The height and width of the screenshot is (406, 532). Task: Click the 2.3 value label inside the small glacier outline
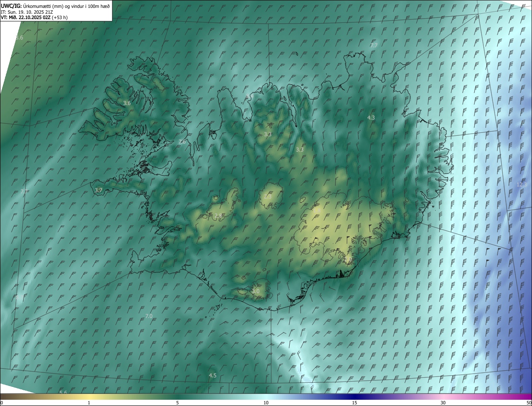tap(268, 197)
